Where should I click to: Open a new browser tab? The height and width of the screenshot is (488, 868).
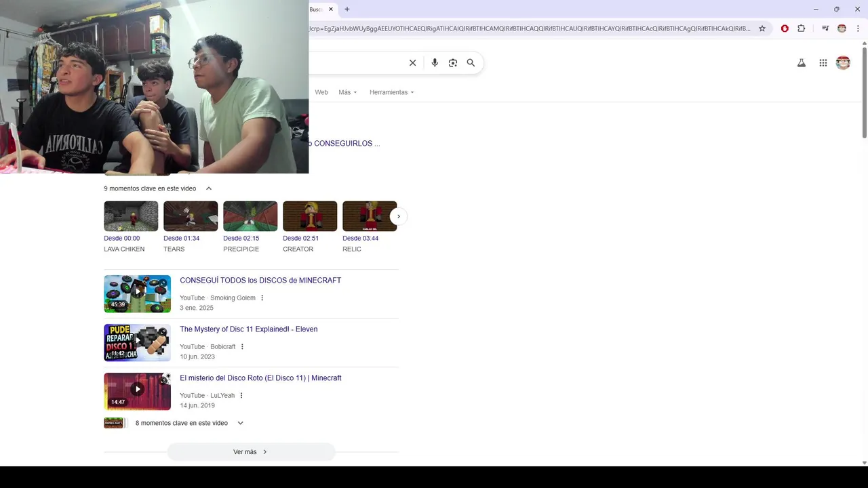point(347,9)
